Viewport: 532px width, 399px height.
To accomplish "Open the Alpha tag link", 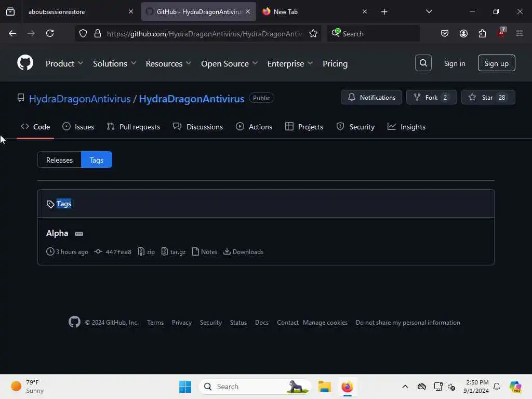I will point(57,233).
